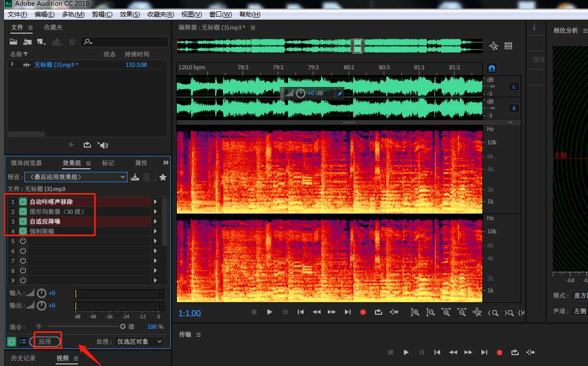Toggle loop playback in the editor transport
This screenshot has height=366, width=588.
tap(379, 312)
